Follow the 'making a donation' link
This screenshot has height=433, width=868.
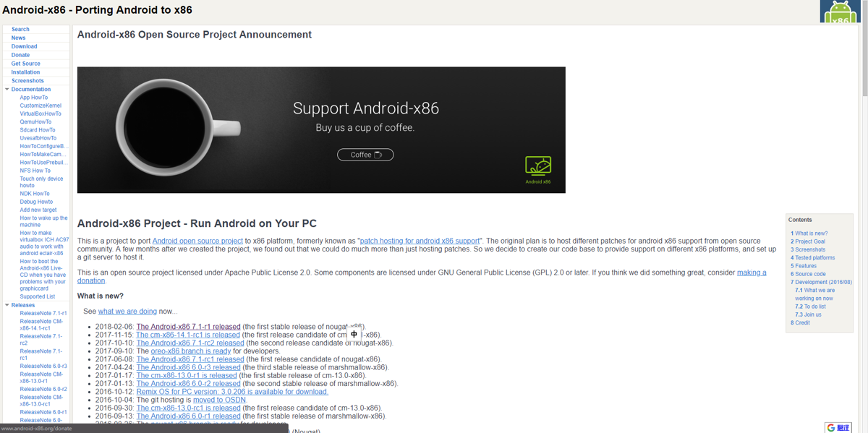(752, 273)
